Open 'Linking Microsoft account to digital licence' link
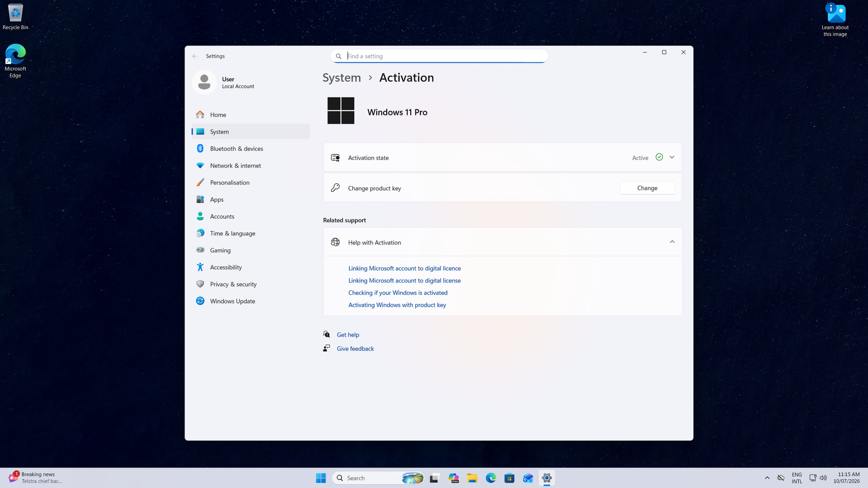 pyautogui.click(x=405, y=268)
